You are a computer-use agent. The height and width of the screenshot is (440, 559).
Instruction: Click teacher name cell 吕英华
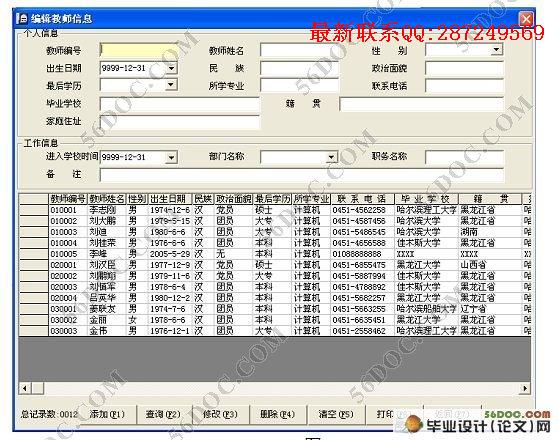click(107, 298)
